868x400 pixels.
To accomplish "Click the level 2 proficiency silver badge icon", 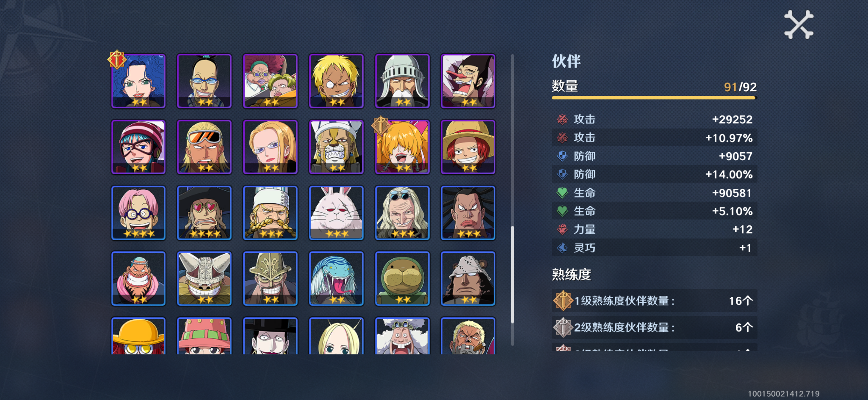I will coord(563,327).
